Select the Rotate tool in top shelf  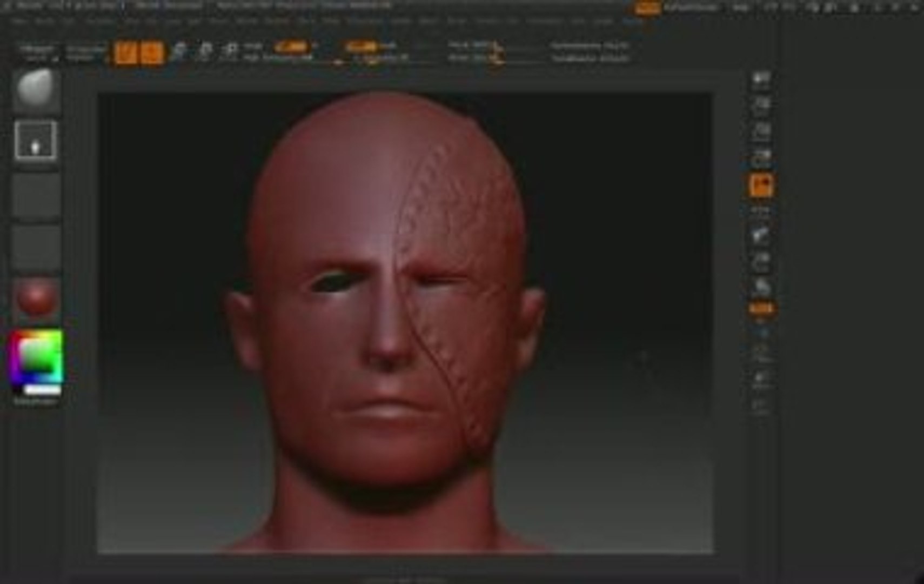[x=230, y=52]
